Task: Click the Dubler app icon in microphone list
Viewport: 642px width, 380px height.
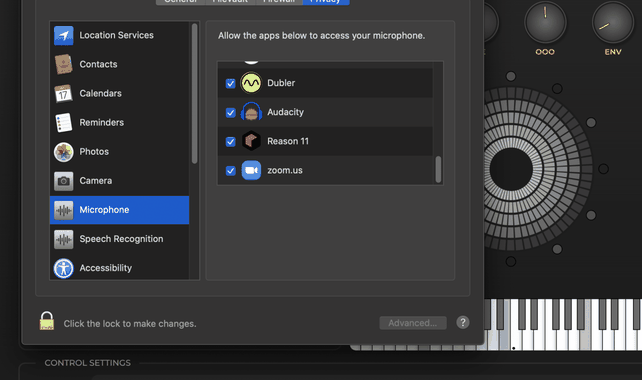Action: pyautogui.click(x=251, y=83)
